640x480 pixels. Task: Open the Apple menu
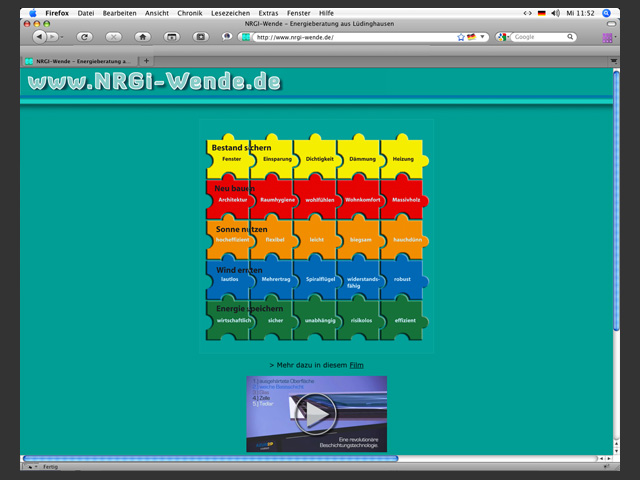click(x=33, y=13)
